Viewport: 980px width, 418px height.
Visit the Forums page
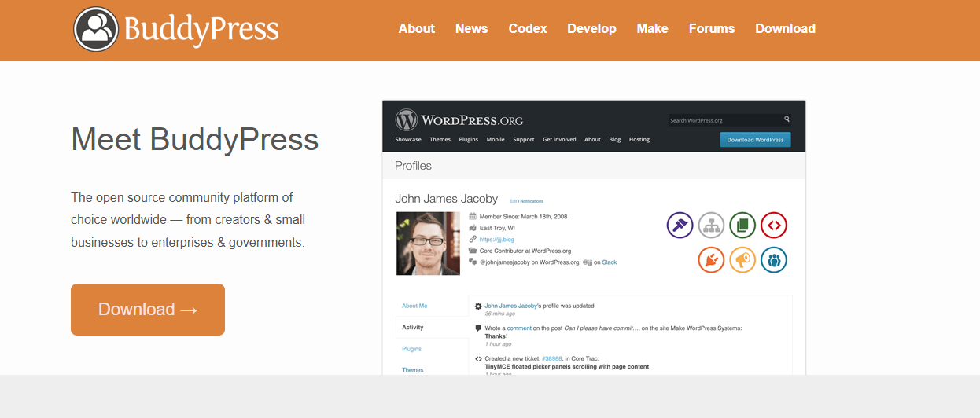coord(712,28)
